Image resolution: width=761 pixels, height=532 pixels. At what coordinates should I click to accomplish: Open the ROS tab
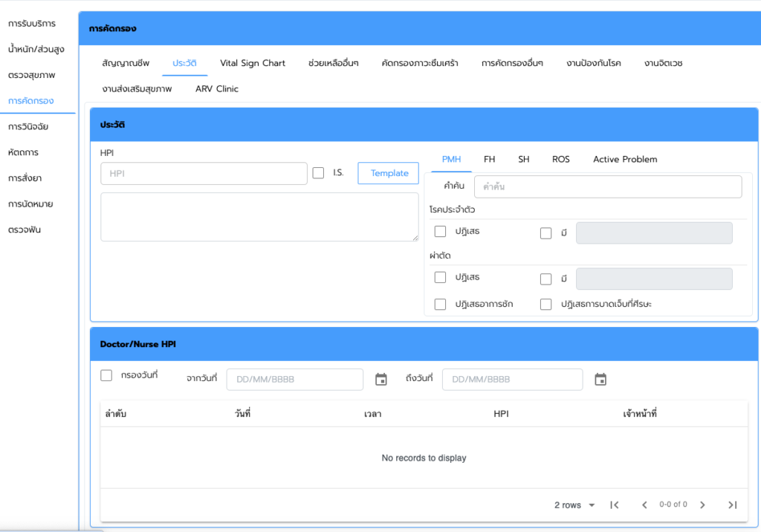click(561, 159)
